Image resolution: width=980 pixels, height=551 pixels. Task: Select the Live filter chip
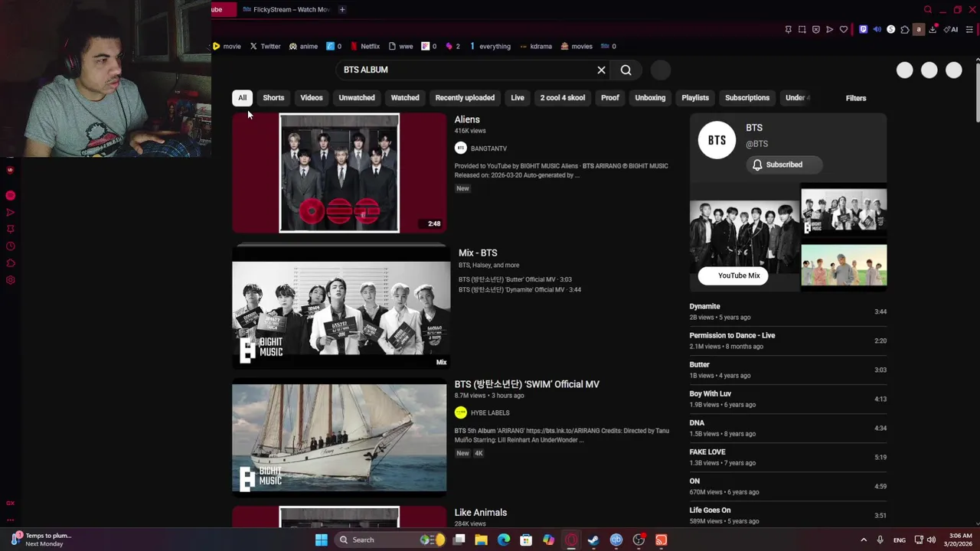point(518,98)
